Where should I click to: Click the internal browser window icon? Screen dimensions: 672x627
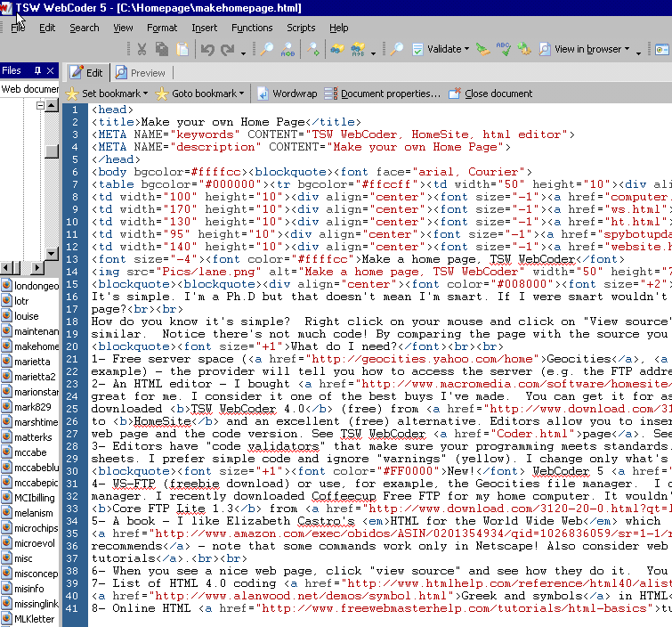coord(662,50)
